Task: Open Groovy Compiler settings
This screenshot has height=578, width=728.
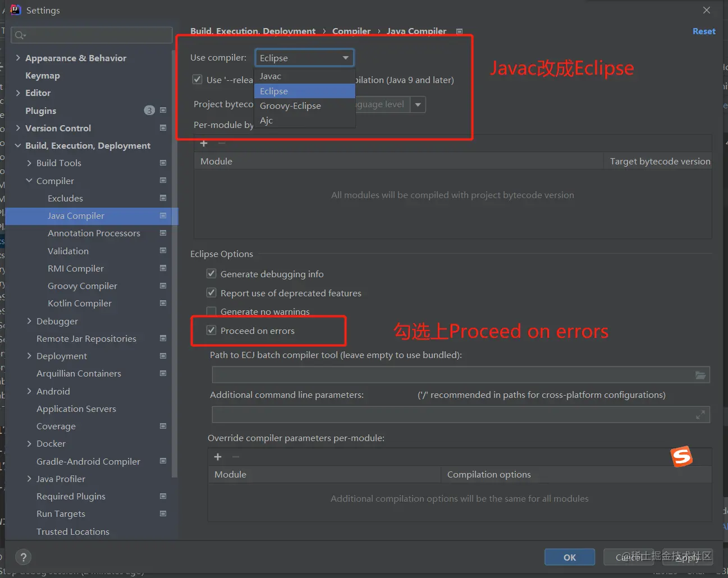Action: pos(83,286)
